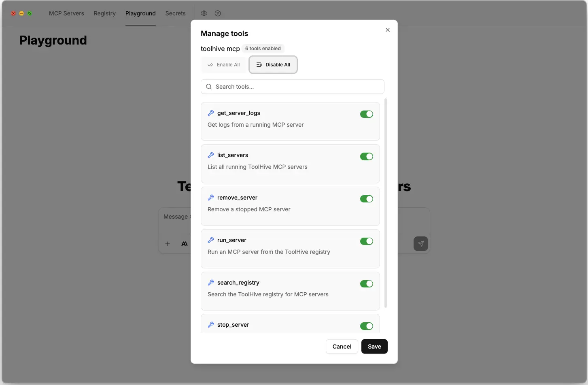Image resolution: width=588 pixels, height=385 pixels.
Task: Save the tool configuration changes
Action: (x=374, y=346)
